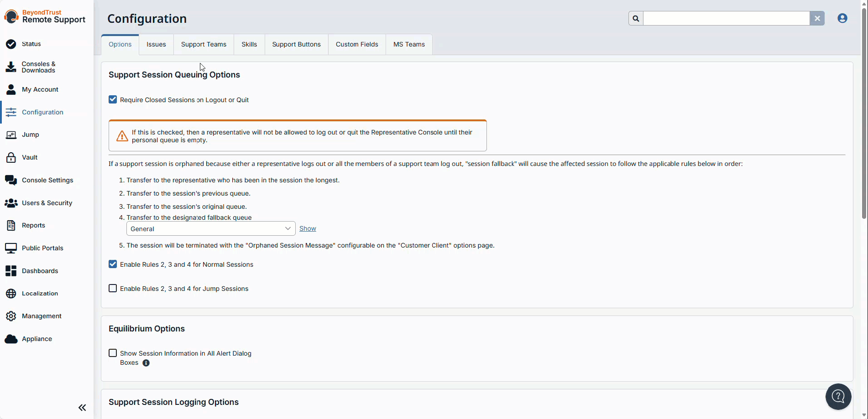Click the Management gear icon

pyautogui.click(x=11, y=316)
